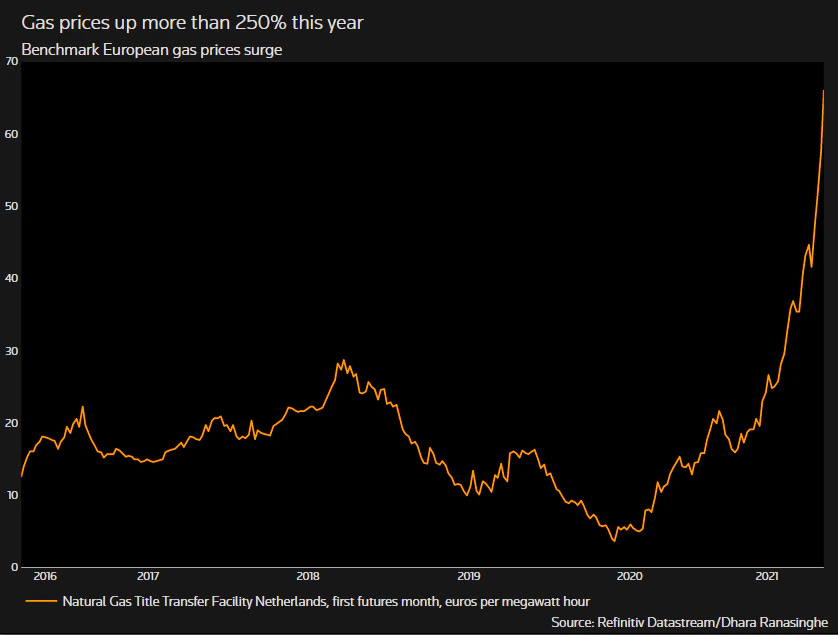Click the x-axis label 2018
The image size is (838, 635).
click(308, 576)
